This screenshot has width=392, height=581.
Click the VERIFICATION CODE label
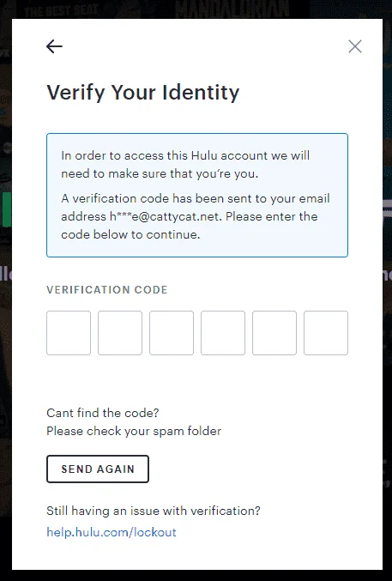click(x=107, y=289)
